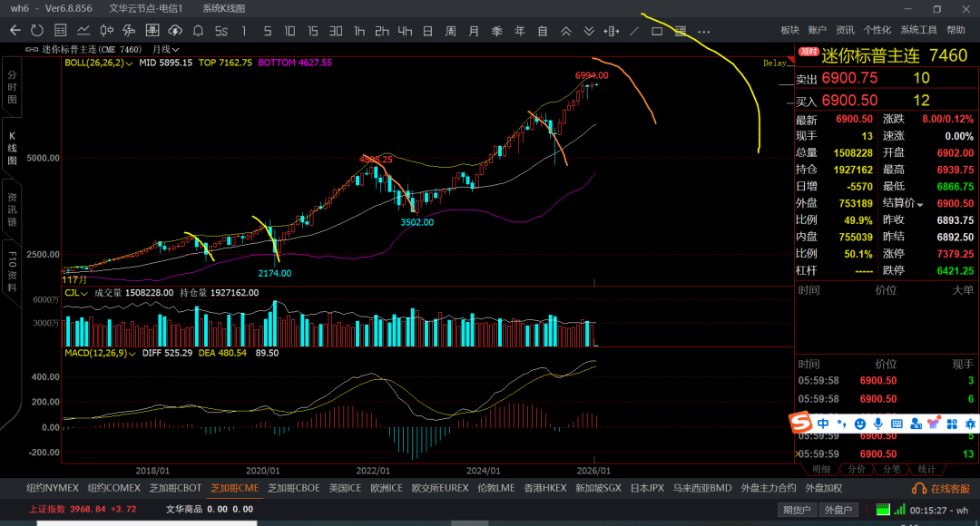
Task: Open the 板块 menu
Action: 790,30
